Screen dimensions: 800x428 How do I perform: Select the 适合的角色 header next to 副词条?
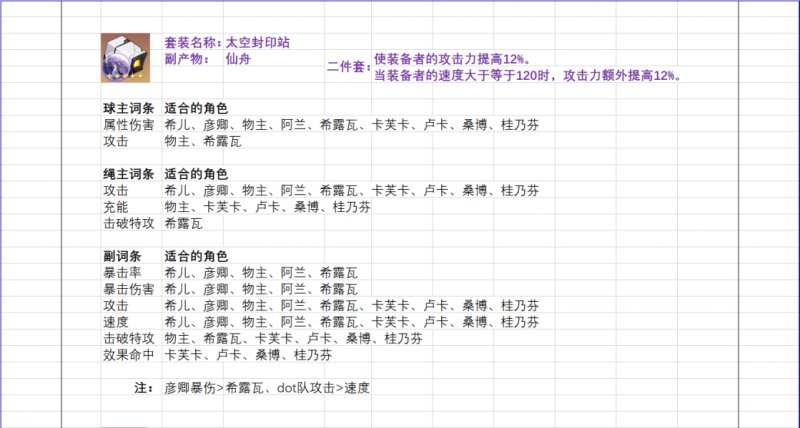tap(196, 256)
